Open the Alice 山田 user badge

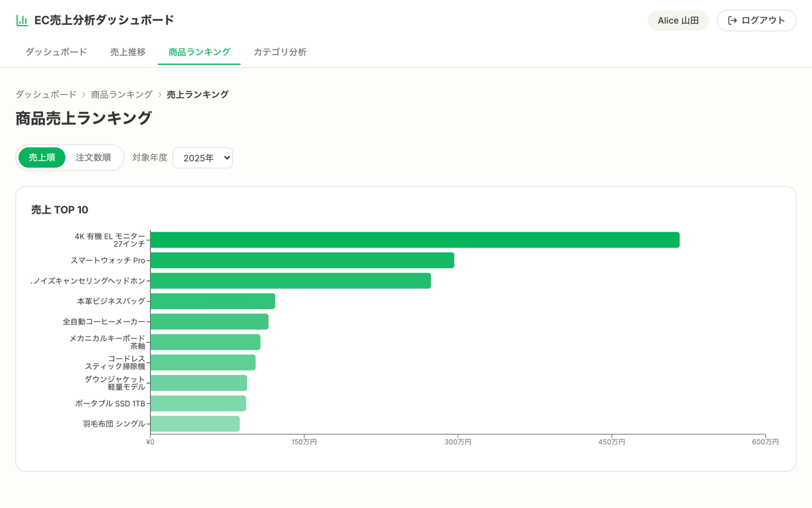pos(678,20)
